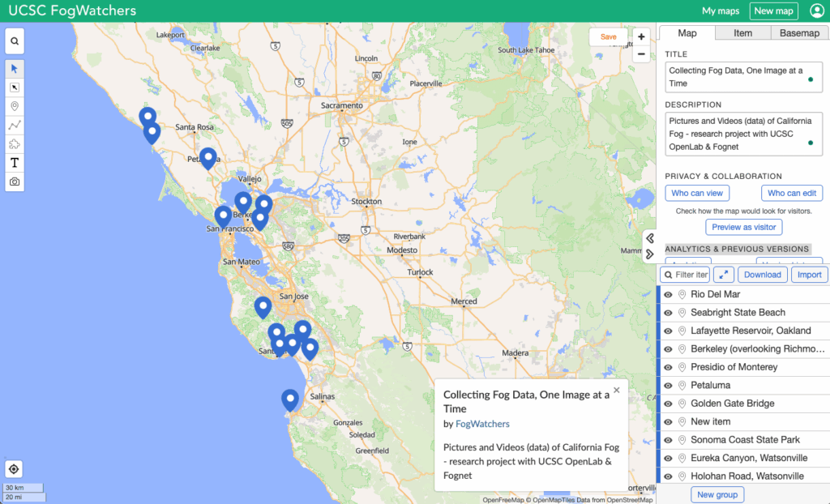Toggle Golden Gate Bridge eye icon

[669, 404]
